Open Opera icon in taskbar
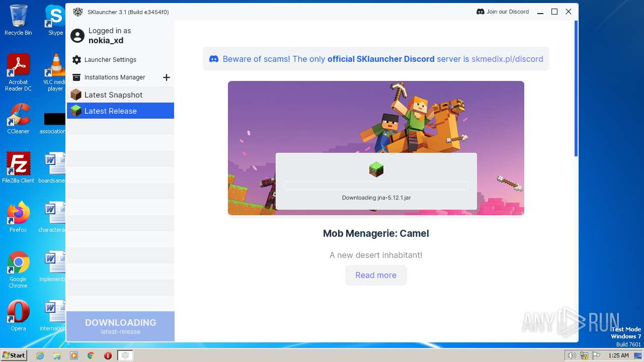 (x=108, y=355)
